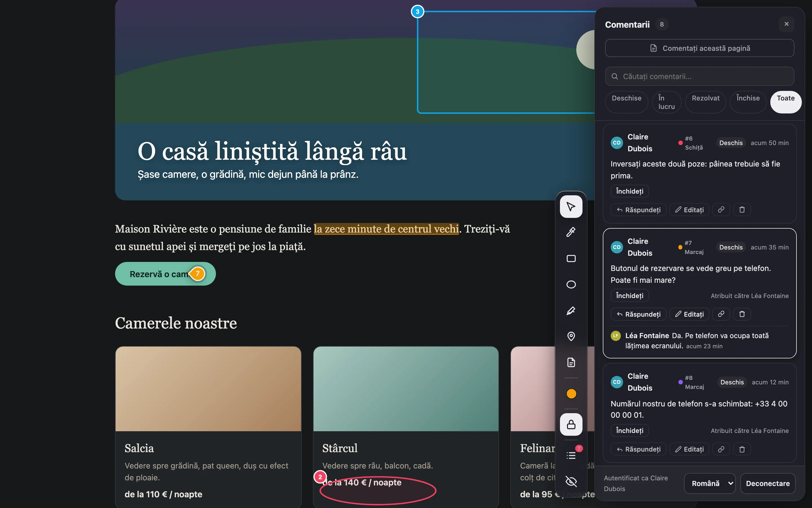Click the Salcia room card image

pyautogui.click(x=208, y=389)
